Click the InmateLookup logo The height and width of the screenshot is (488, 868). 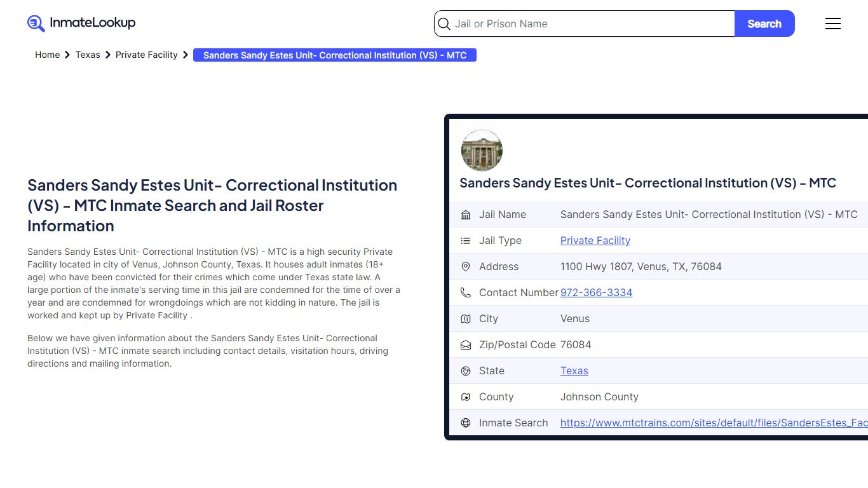81,24
